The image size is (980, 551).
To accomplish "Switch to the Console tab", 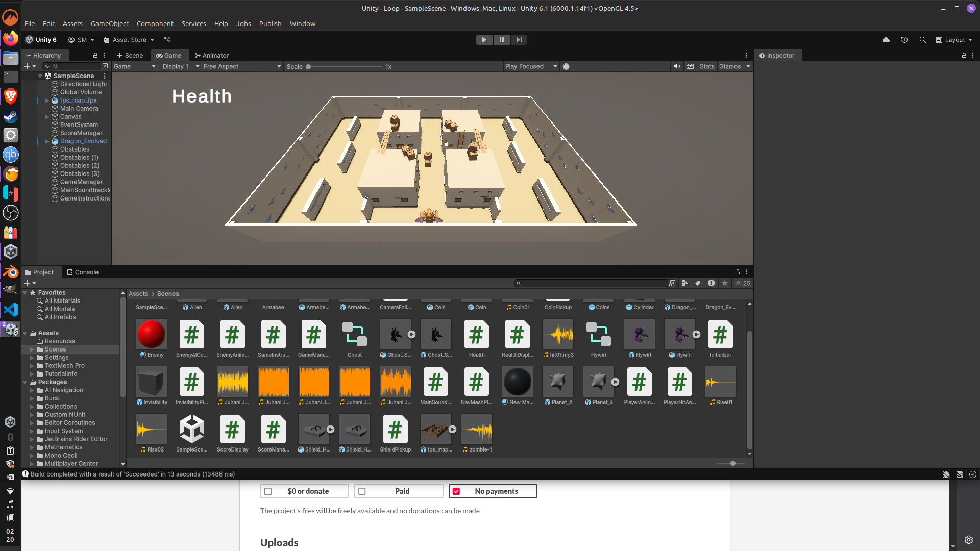I will coord(83,272).
